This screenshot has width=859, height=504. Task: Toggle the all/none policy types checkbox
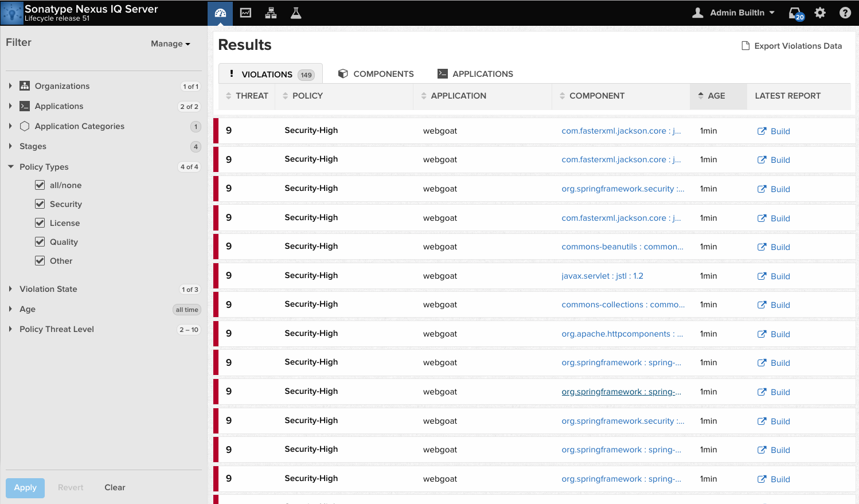tap(40, 185)
